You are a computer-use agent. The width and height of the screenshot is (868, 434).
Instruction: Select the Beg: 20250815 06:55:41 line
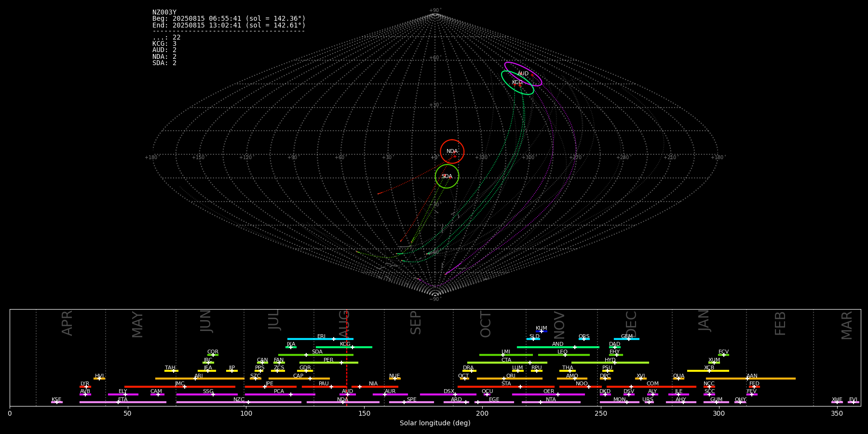click(x=229, y=19)
